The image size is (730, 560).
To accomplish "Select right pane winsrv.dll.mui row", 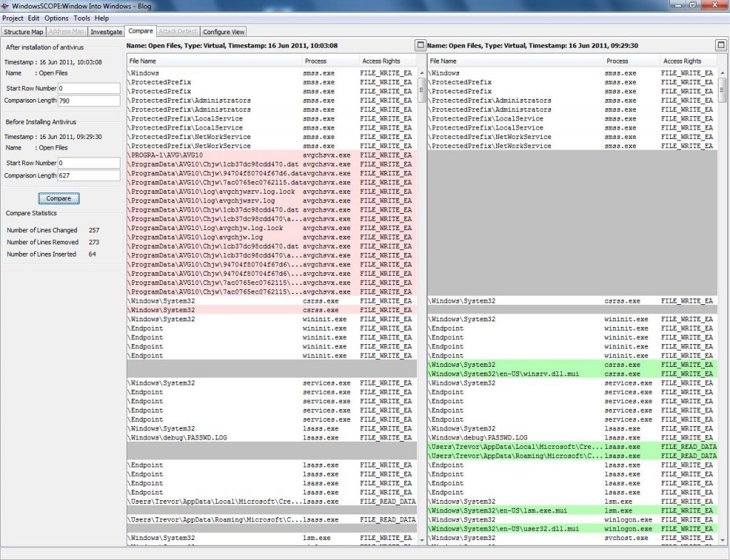I will 572,374.
